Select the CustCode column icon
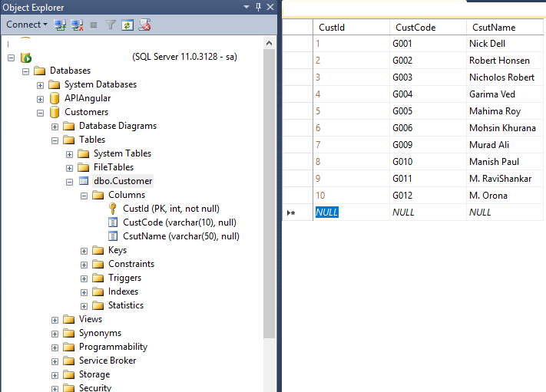The image size is (546, 392). pyautogui.click(x=113, y=222)
